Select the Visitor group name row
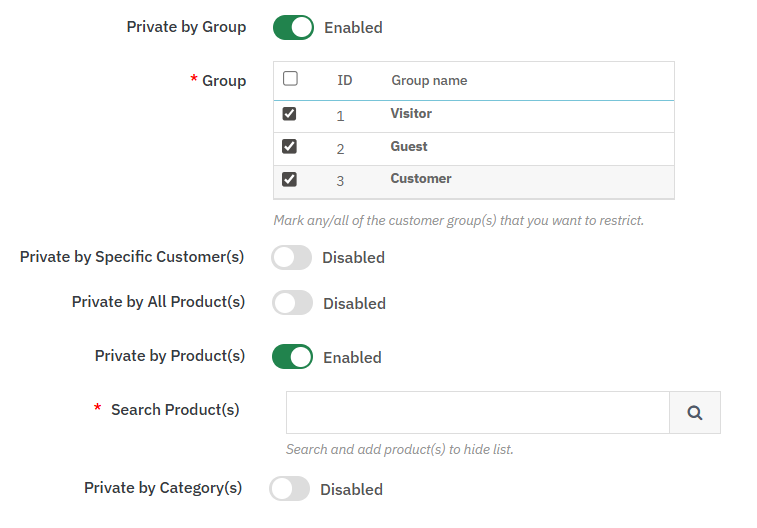The image size is (757, 528). pyautogui.click(x=411, y=114)
